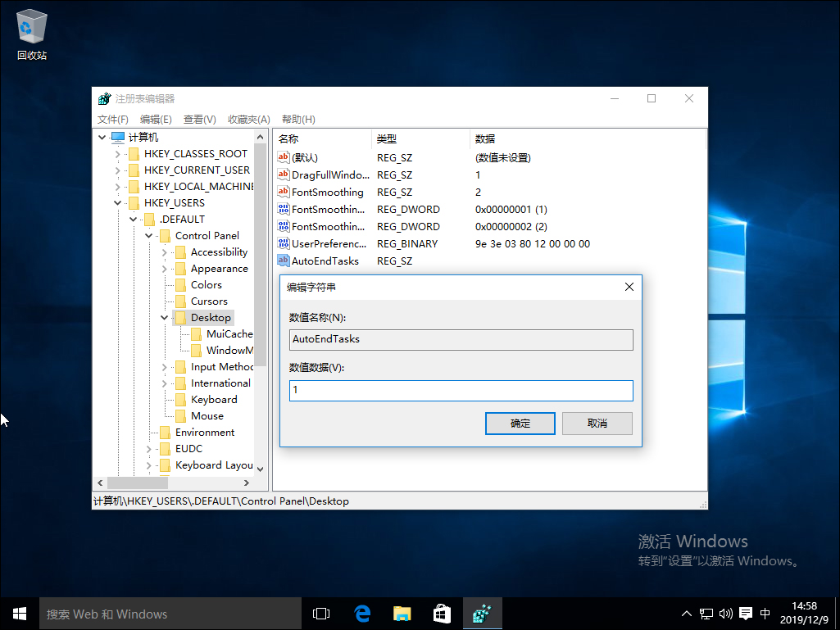Open File Explorer from the taskbar
The height and width of the screenshot is (630, 840).
tap(402, 613)
